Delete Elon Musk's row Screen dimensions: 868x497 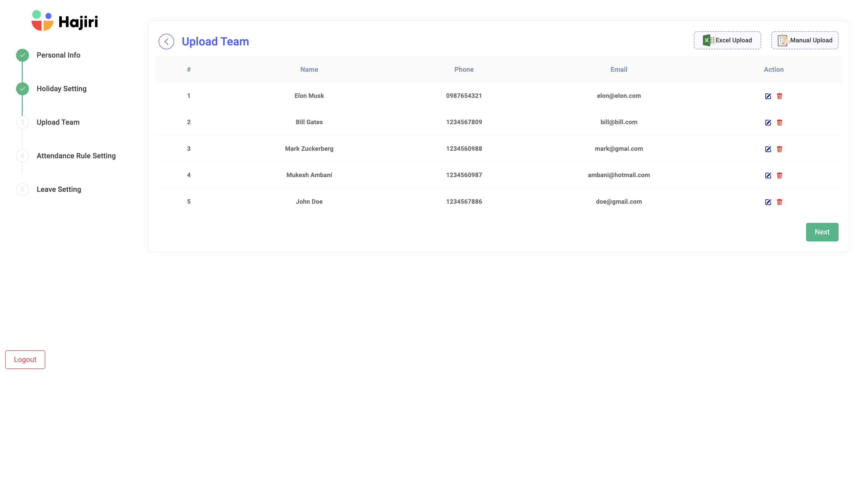(x=779, y=96)
